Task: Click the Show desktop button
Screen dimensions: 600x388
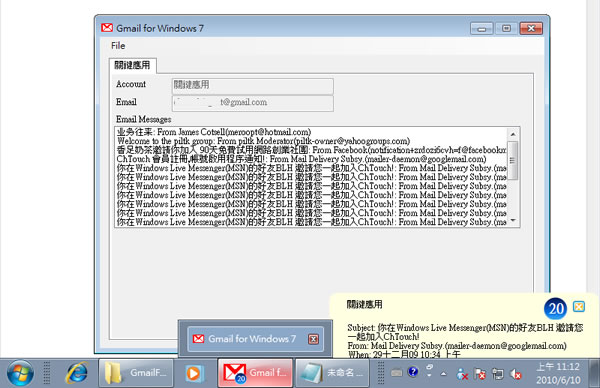Action: click(594, 373)
